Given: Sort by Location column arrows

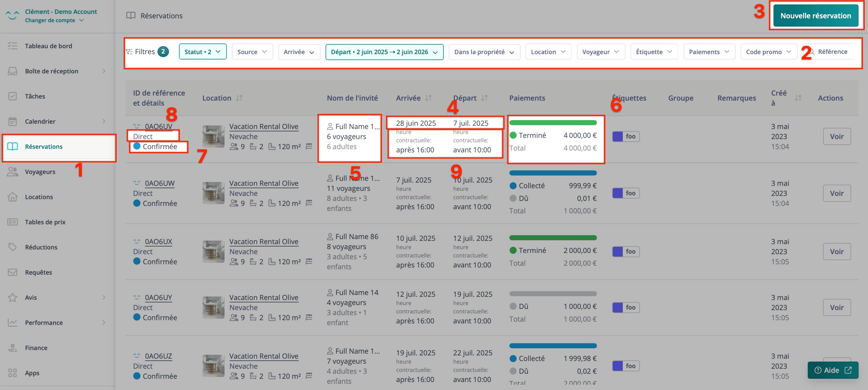Looking at the screenshot, I should (x=239, y=98).
